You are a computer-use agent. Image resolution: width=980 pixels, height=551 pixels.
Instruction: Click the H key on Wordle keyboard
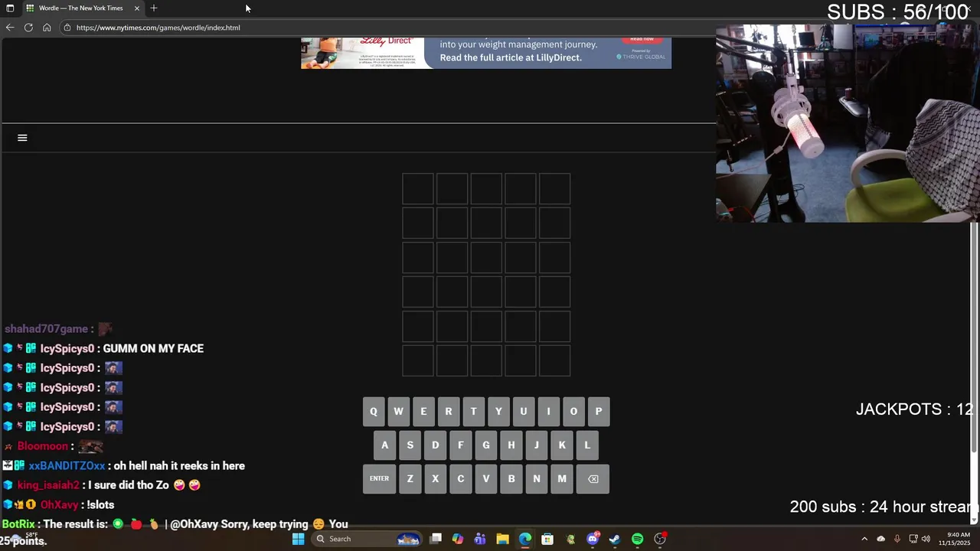tap(511, 445)
